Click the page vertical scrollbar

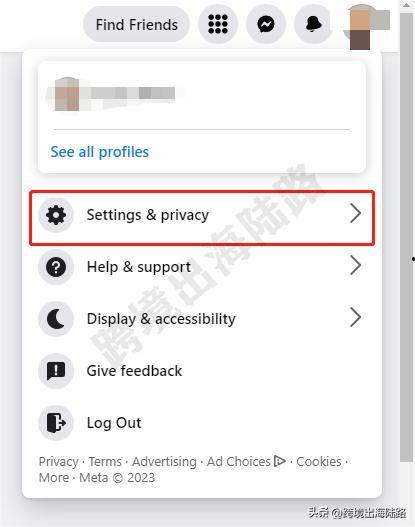tap(407, 235)
